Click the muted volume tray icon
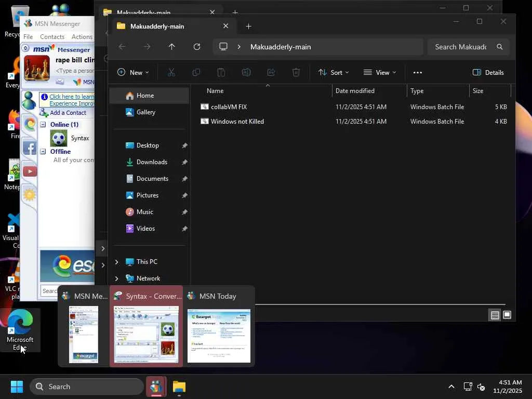Image resolution: width=532 pixels, height=399 pixels. [481, 387]
